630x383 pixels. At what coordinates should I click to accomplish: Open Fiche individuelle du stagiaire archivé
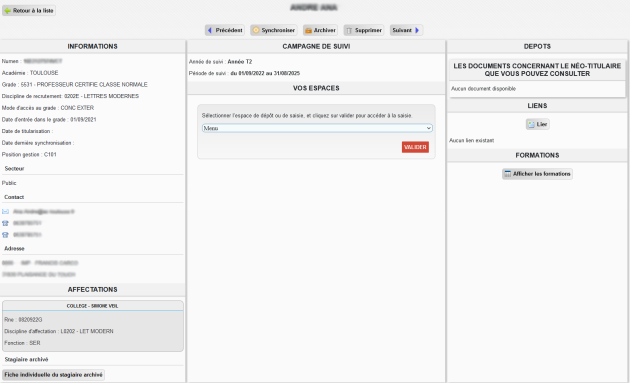[x=53, y=375]
